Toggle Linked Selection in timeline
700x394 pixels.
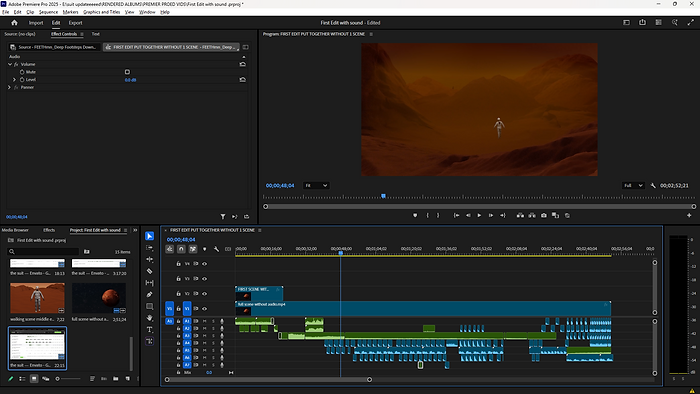click(193, 249)
